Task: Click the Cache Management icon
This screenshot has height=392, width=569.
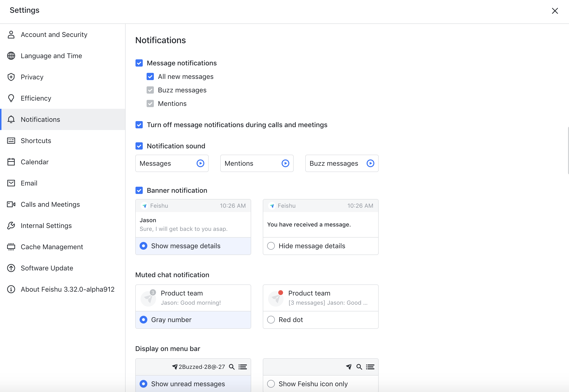Action: coord(11,247)
